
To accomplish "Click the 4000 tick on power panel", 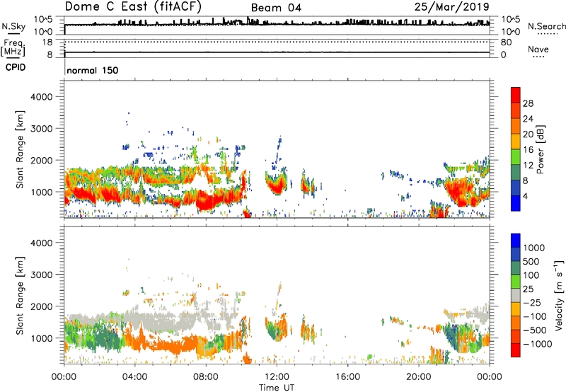I will coord(41,97).
